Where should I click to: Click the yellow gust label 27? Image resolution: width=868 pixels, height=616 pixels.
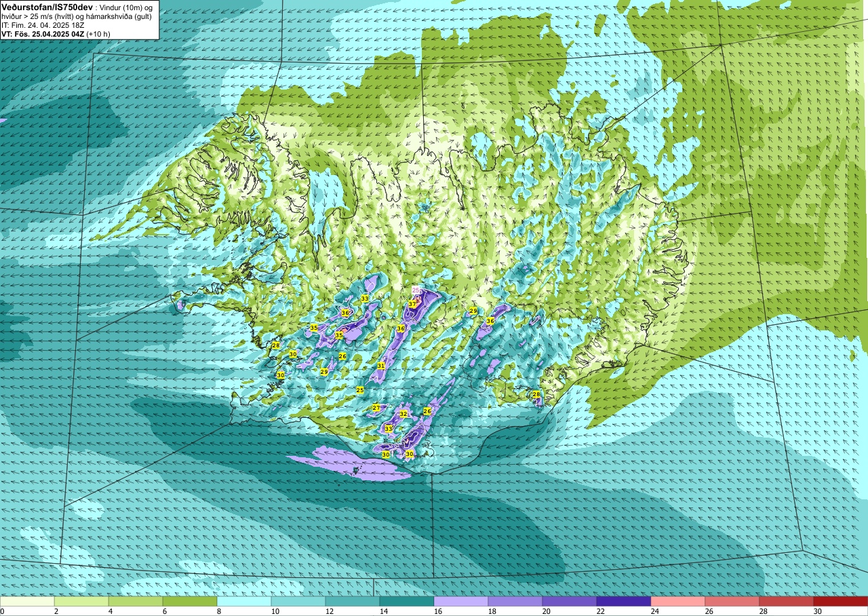point(376,408)
